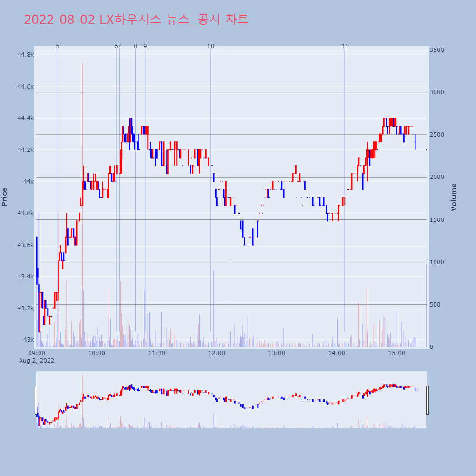Click the '13:00' time axis label
This screenshot has height=476, width=476.
click(277, 353)
